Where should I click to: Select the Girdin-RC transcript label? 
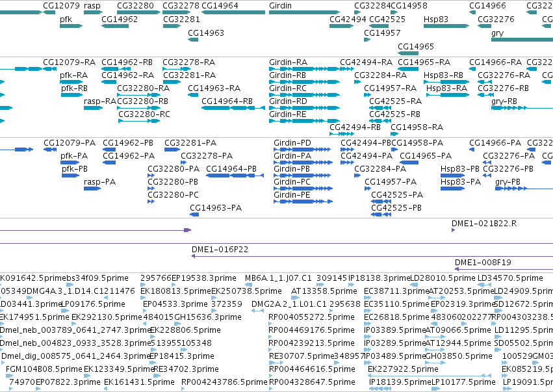point(288,88)
